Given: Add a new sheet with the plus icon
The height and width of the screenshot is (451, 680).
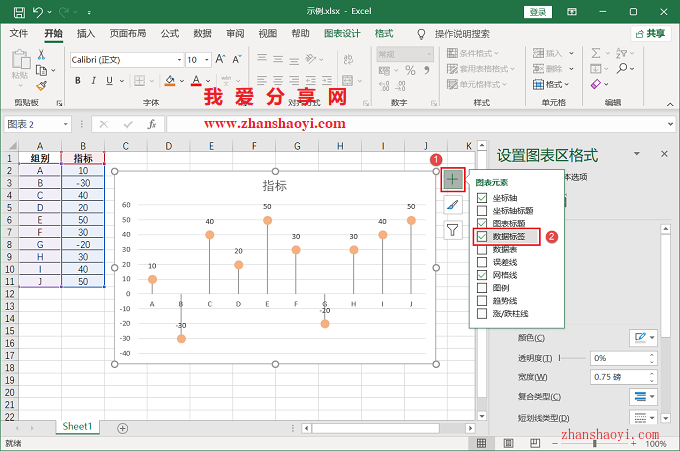Looking at the screenshot, I should (x=123, y=428).
